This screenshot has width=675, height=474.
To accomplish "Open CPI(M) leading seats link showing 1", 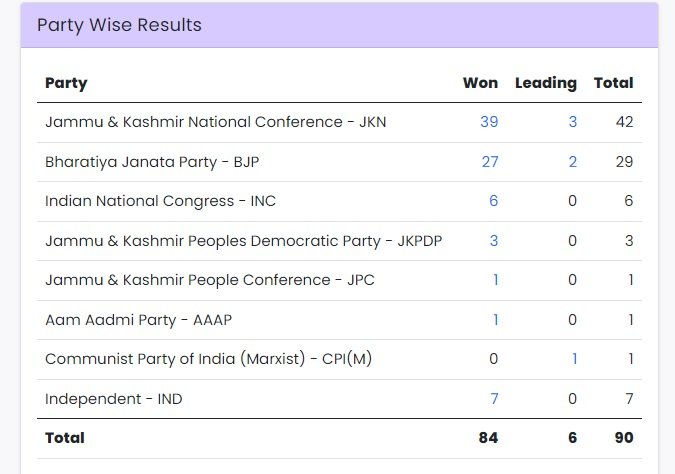I will tap(575, 359).
